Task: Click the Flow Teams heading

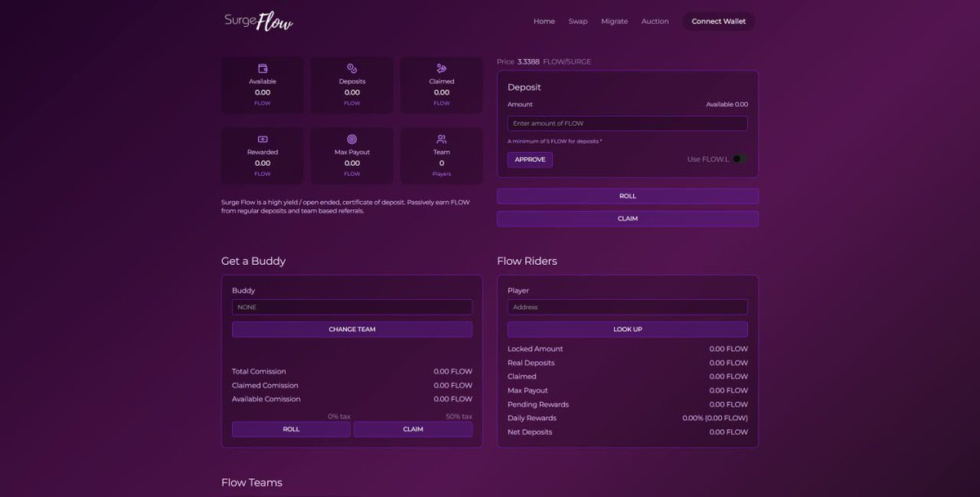Action: [x=252, y=483]
